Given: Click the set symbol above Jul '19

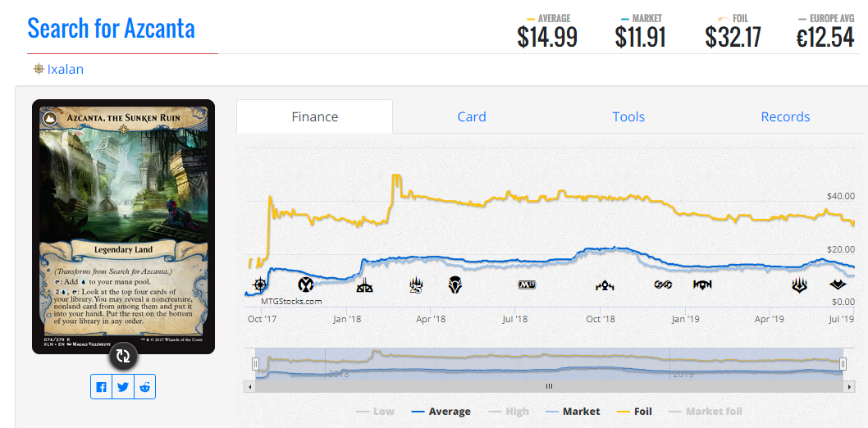Looking at the screenshot, I should pos(837,285).
